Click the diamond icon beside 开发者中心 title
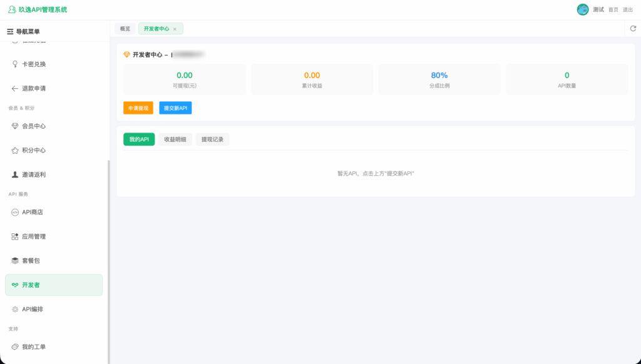 click(x=126, y=54)
